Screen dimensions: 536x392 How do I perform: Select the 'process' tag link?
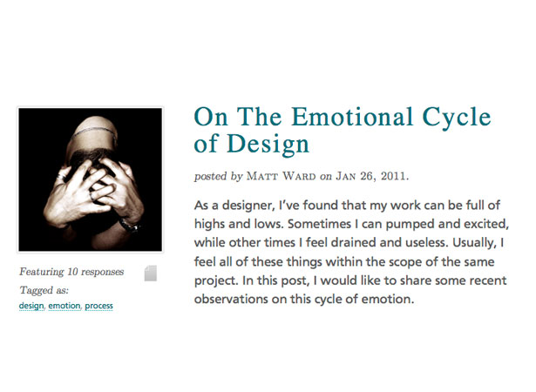(x=98, y=306)
